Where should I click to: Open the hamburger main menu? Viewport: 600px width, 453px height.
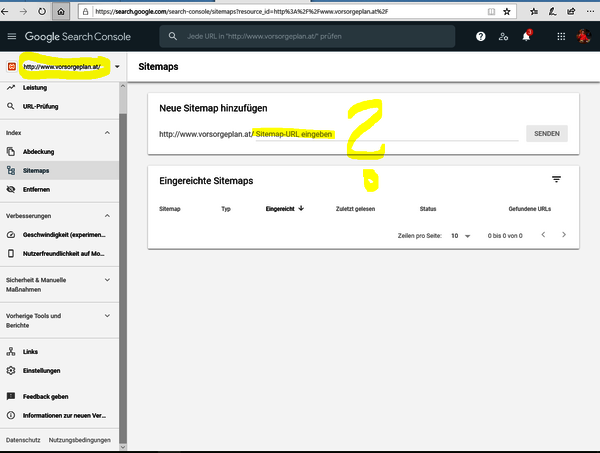[x=12, y=36]
